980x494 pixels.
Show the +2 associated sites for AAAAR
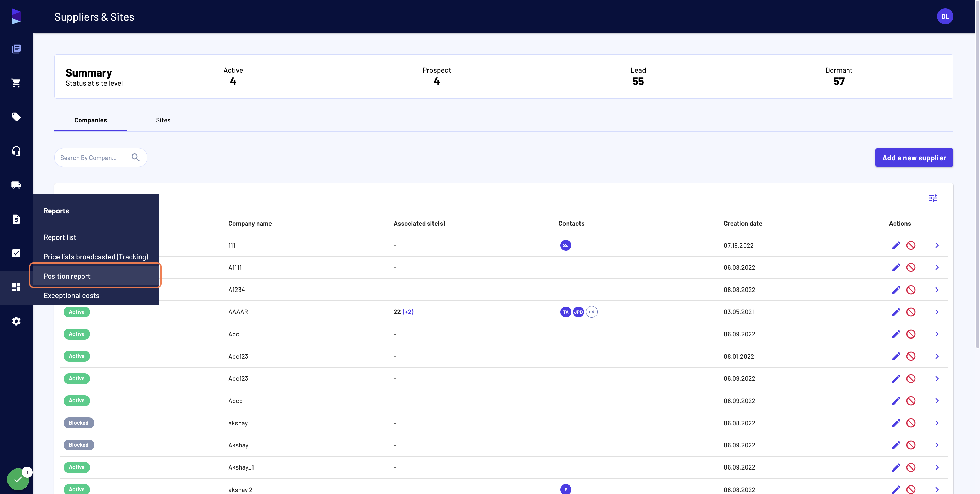pos(408,312)
